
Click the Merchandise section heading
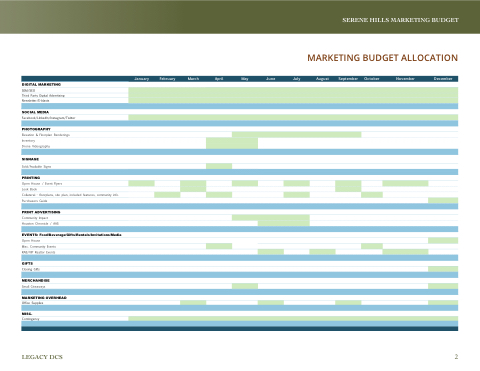[36, 281]
